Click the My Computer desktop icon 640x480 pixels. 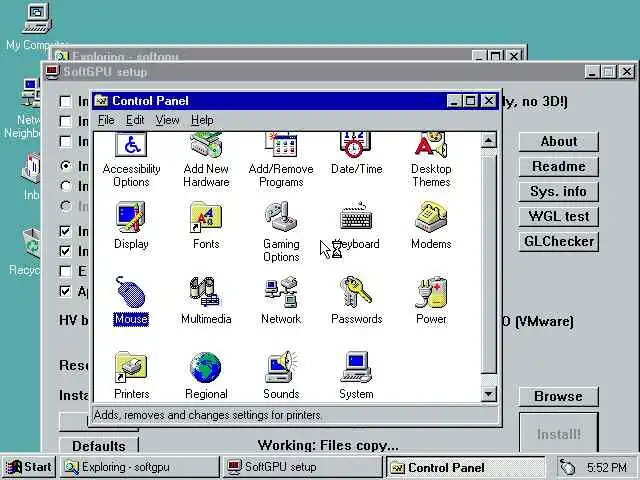(x=37, y=19)
